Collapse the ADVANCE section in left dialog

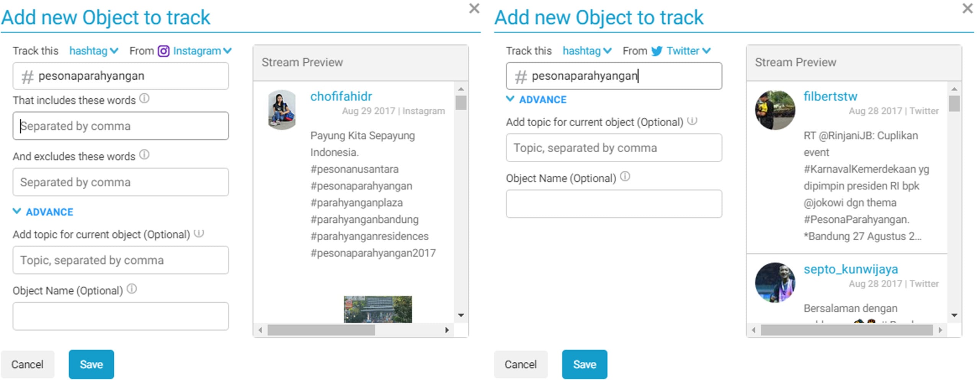(x=43, y=212)
